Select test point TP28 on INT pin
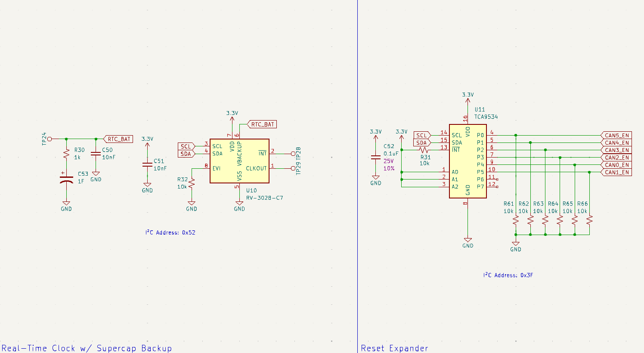 [x=293, y=154]
